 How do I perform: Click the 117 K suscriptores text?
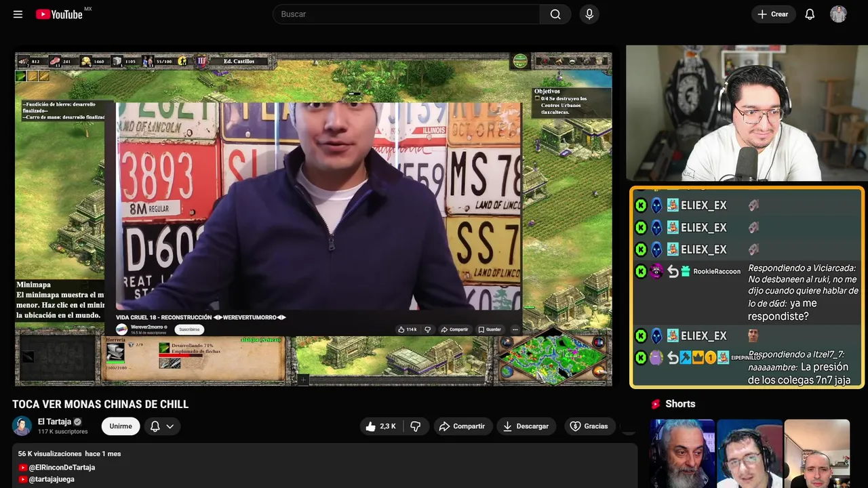[63, 432]
